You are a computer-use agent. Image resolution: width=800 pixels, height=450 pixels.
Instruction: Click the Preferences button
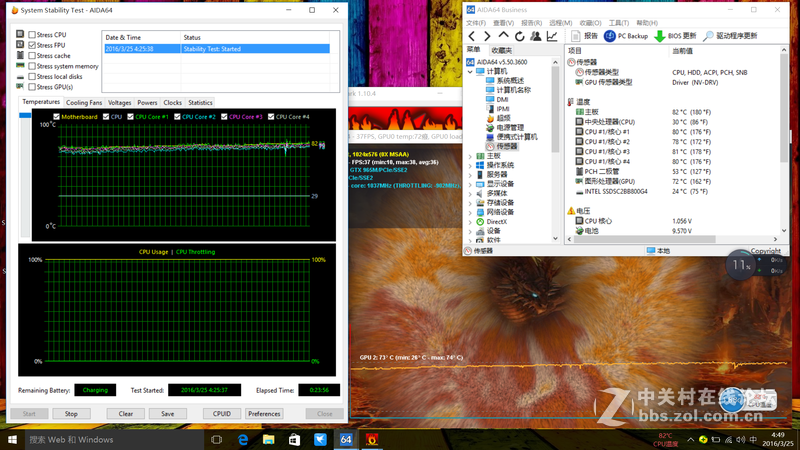click(x=264, y=413)
